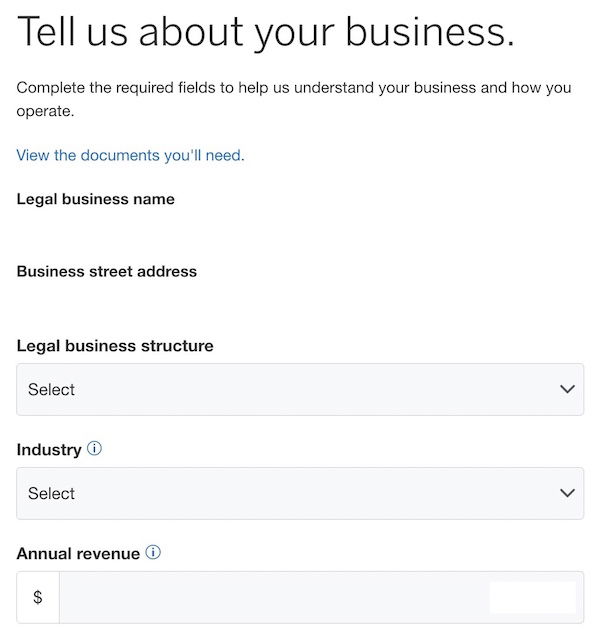The width and height of the screenshot is (600, 637).
Task: Click empty area below Business street address
Action: tap(300, 308)
